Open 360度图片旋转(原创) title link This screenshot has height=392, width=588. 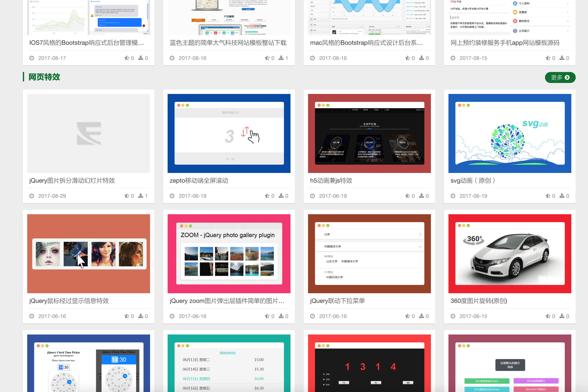click(x=479, y=301)
